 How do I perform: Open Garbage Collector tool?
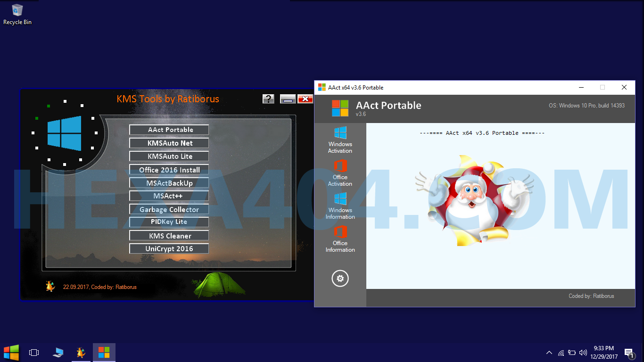[169, 209]
